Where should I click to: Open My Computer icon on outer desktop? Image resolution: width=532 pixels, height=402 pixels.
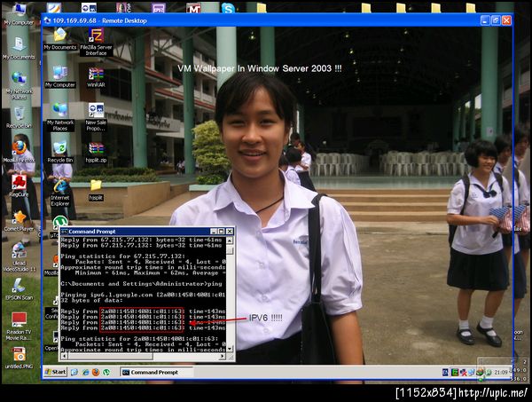coord(19,13)
